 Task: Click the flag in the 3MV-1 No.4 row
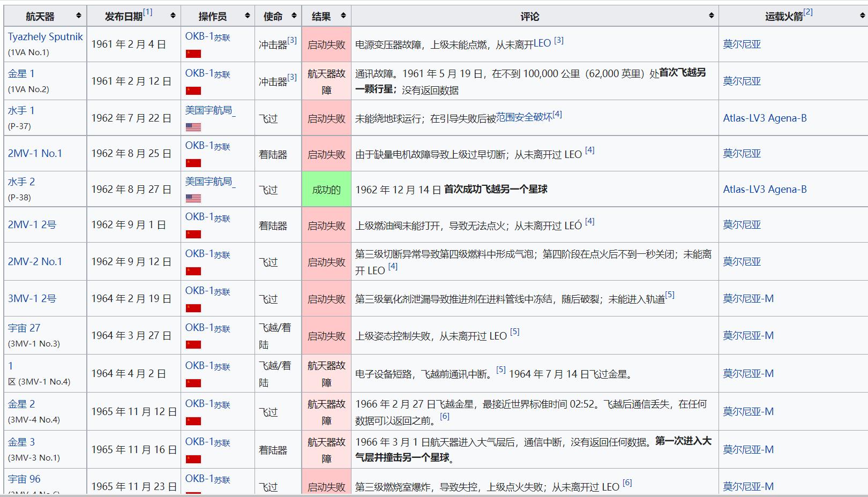(x=193, y=383)
